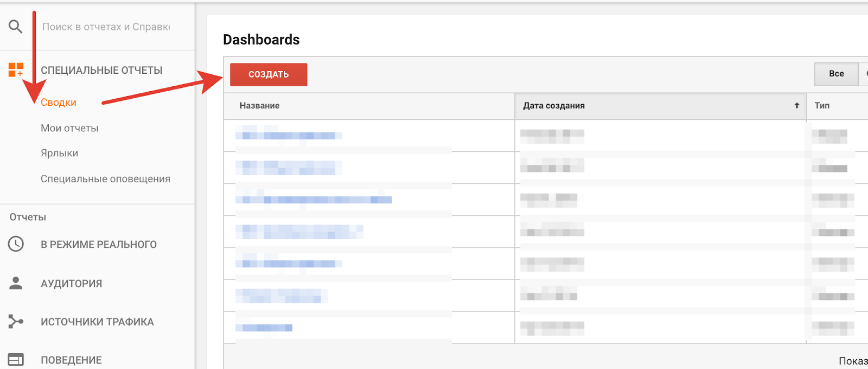868x369 pixels.
Task: Toggle the selected Сводки navigation item
Action: (x=58, y=102)
